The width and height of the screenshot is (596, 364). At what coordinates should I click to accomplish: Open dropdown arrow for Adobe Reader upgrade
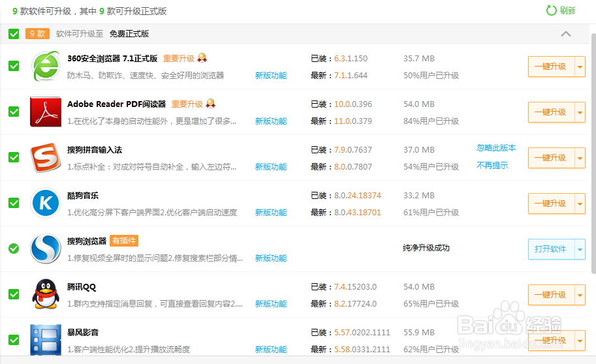click(x=580, y=112)
